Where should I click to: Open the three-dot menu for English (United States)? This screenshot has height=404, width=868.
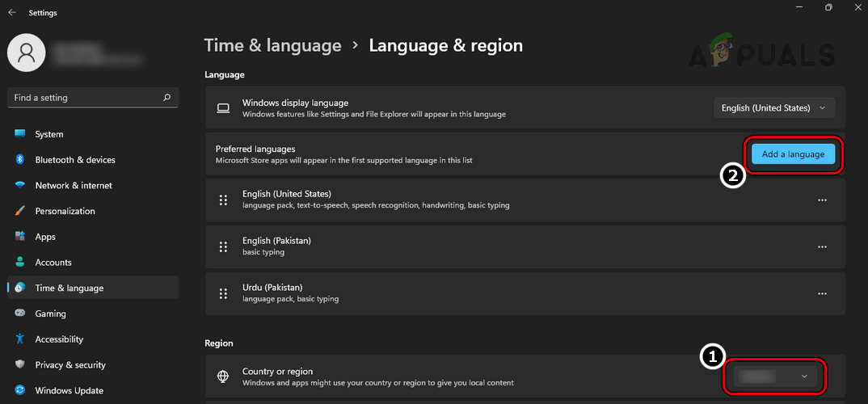coord(822,200)
